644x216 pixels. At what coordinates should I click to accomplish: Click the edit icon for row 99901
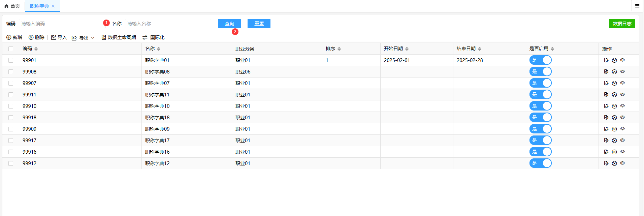[x=606, y=60]
